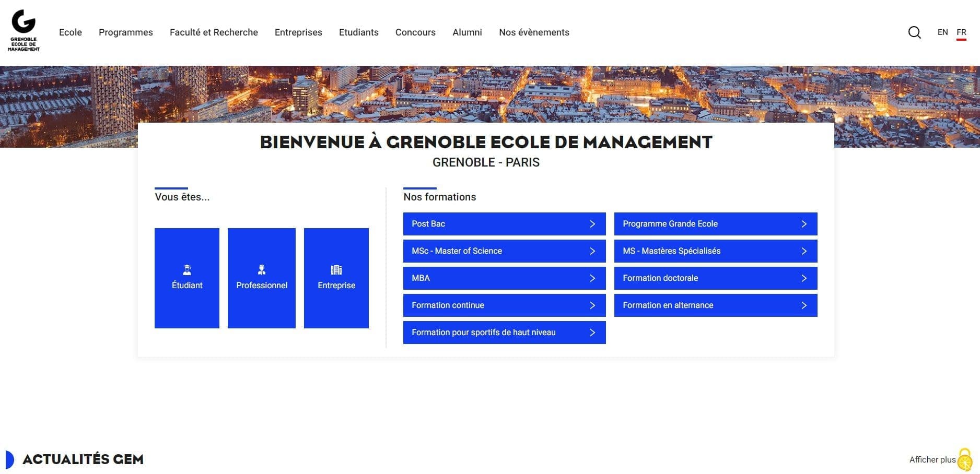Click the yellow padlock cookie icon
980x474 pixels.
[x=965, y=460]
